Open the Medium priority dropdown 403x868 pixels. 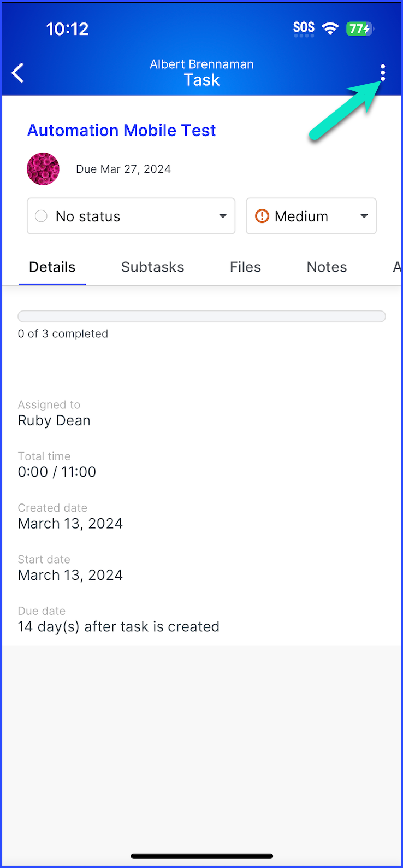[310, 216]
